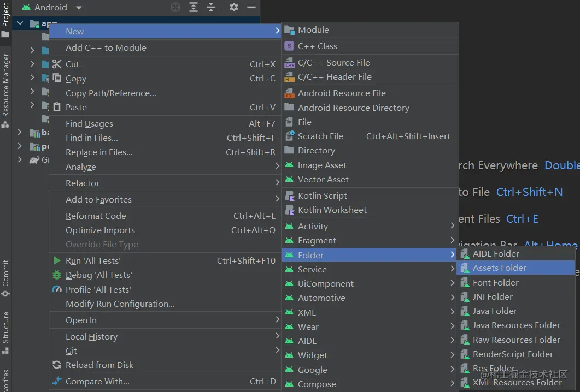Select Directory in New submenu
The width and height of the screenshot is (580, 392).
click(369, 150)
